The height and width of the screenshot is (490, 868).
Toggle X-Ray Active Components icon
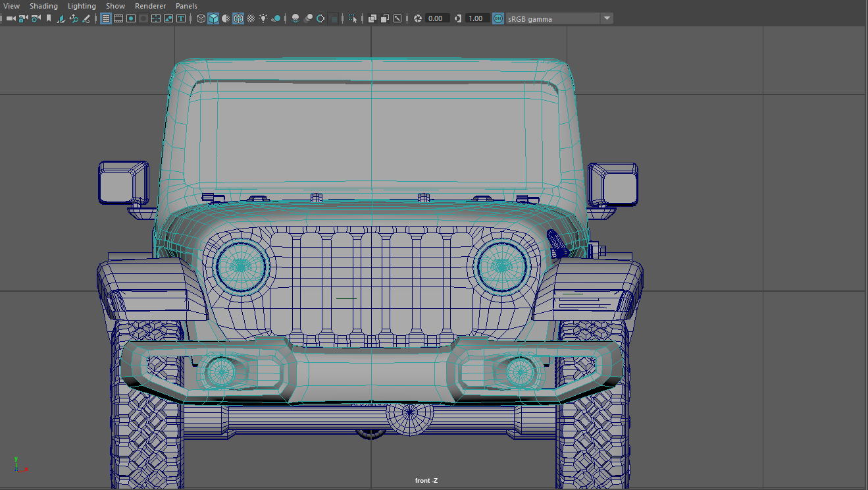pyautogui.click(x=385, y=18)
